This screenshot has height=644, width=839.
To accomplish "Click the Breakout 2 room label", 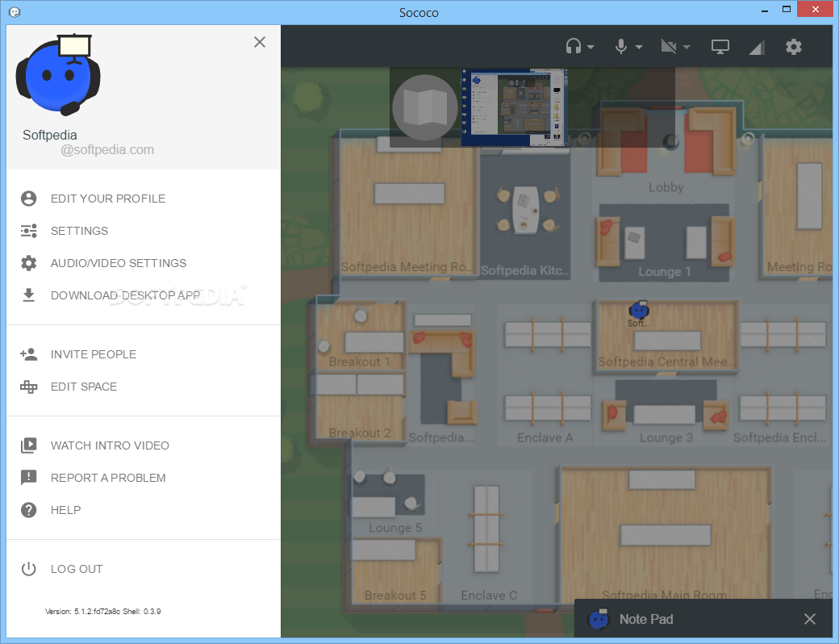I will click(360, 433).
